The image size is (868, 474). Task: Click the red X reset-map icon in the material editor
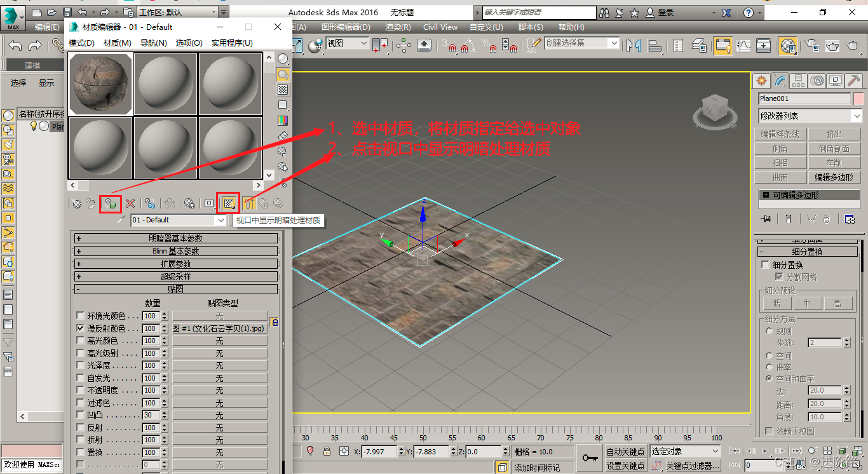(130, 203)
